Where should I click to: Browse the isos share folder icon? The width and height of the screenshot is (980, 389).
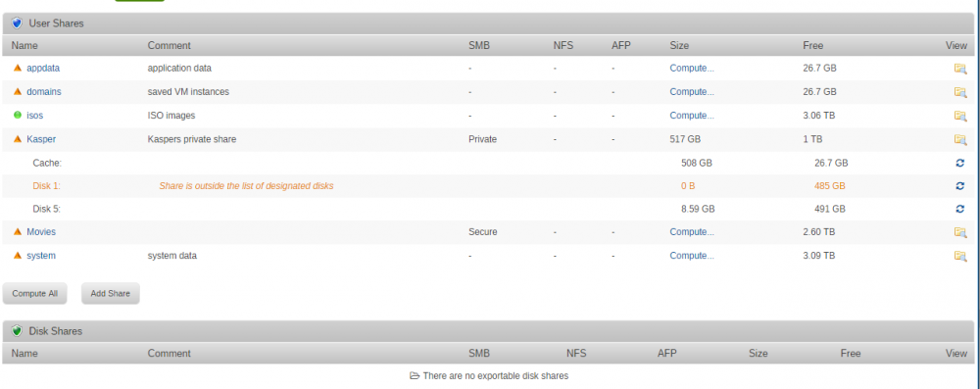click(960, 116)
